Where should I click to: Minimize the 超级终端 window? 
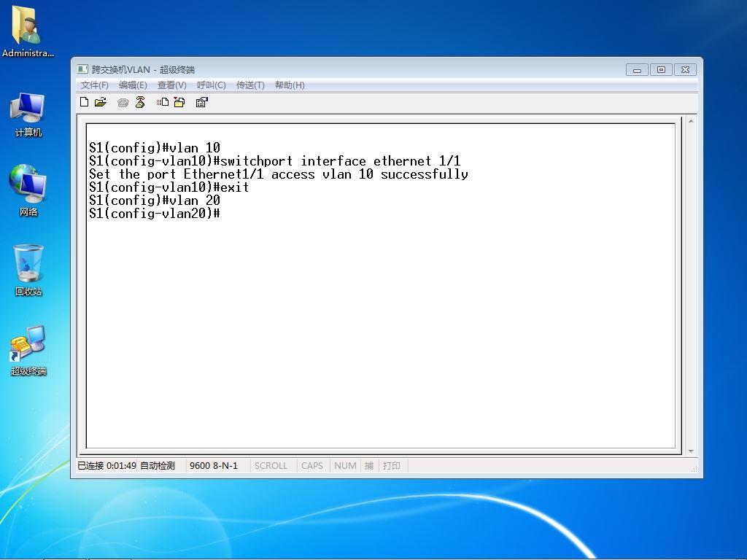point(638,70)
